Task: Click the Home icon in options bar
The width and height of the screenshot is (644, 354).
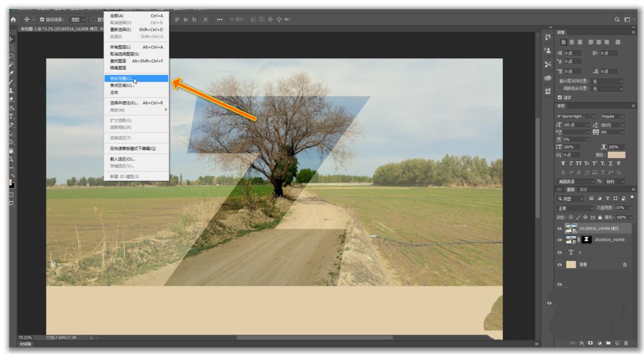Action: [13, 19]
